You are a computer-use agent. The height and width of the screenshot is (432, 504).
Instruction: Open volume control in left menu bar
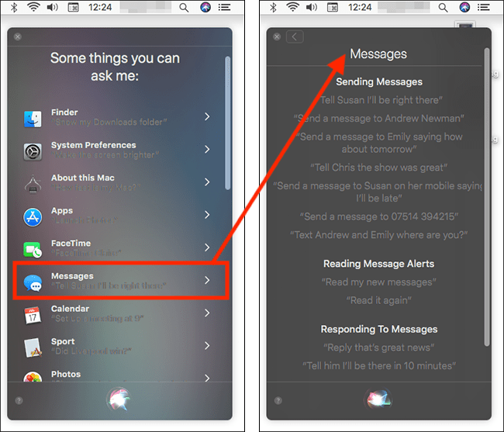tap(53, 7)
